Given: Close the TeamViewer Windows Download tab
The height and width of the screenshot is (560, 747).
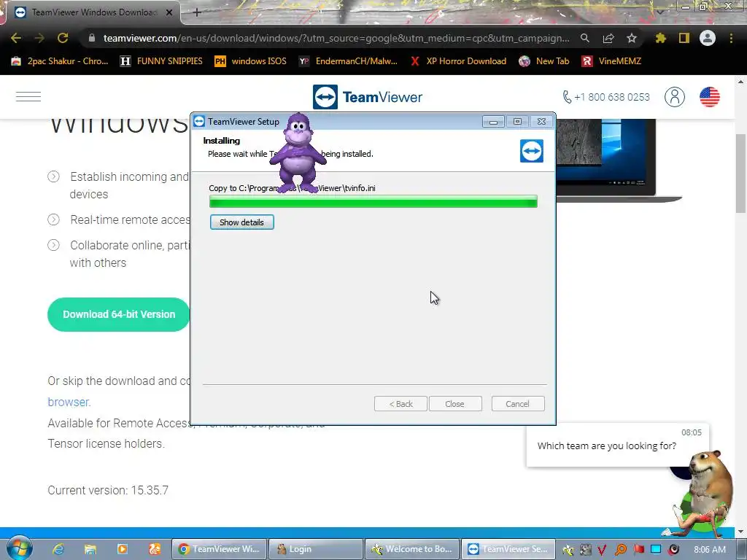Looking at the screenshot, I should 169,13.
